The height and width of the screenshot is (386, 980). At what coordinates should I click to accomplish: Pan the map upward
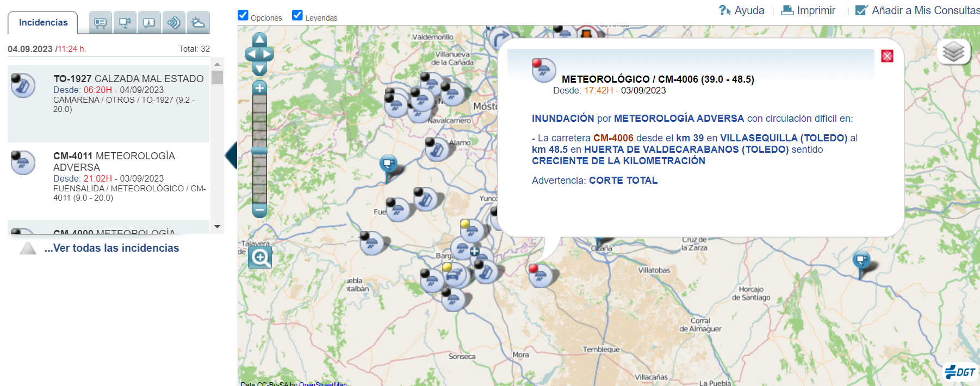[259, 39]
